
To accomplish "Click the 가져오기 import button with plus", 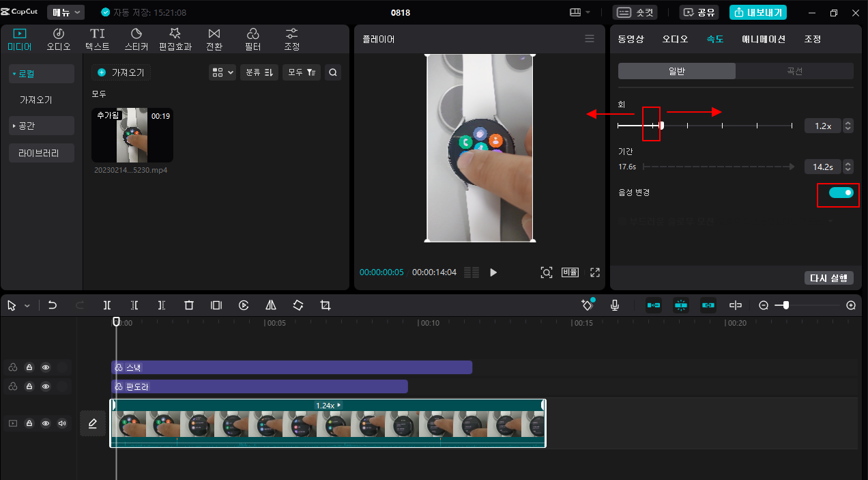I will point(121,72).
